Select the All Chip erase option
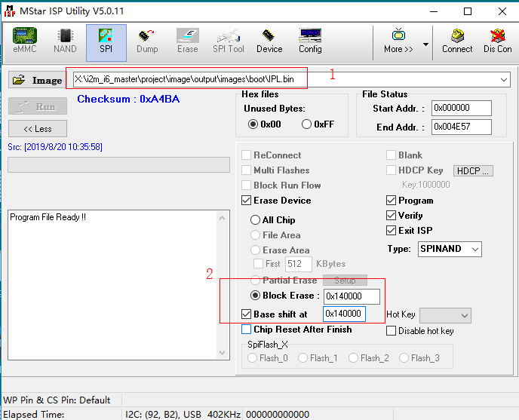 pyautogui.click(x=256, y=220)
